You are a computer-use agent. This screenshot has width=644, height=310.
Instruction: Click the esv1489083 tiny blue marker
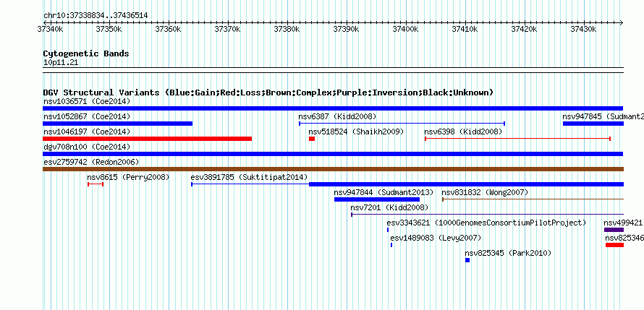click(391, 245)
